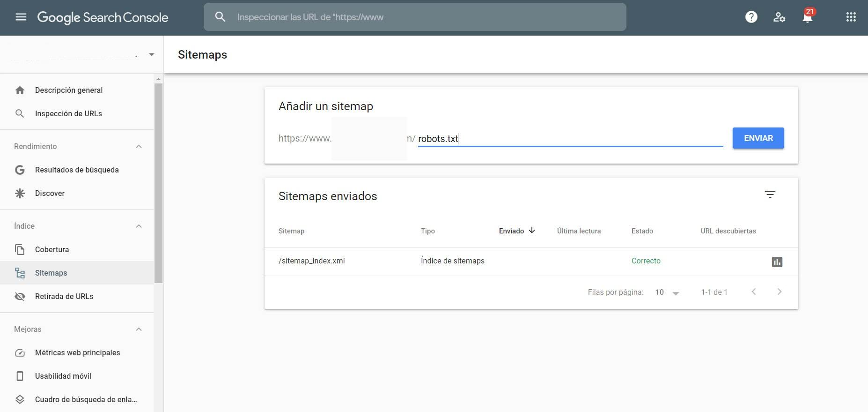Collapse the Índice section
This screenshot has height=412, width=868.
click(139, 226)
